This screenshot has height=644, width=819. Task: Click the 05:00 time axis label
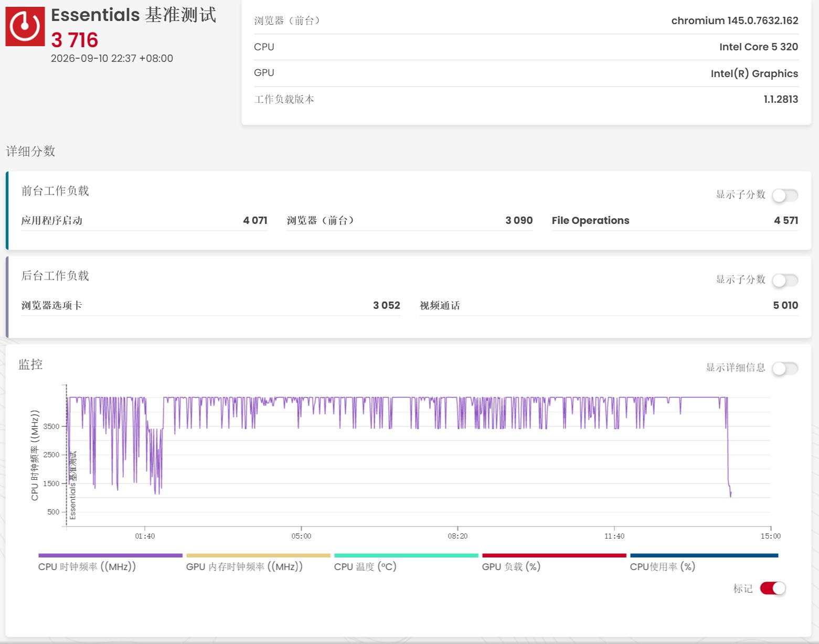(x=301, y=536)
